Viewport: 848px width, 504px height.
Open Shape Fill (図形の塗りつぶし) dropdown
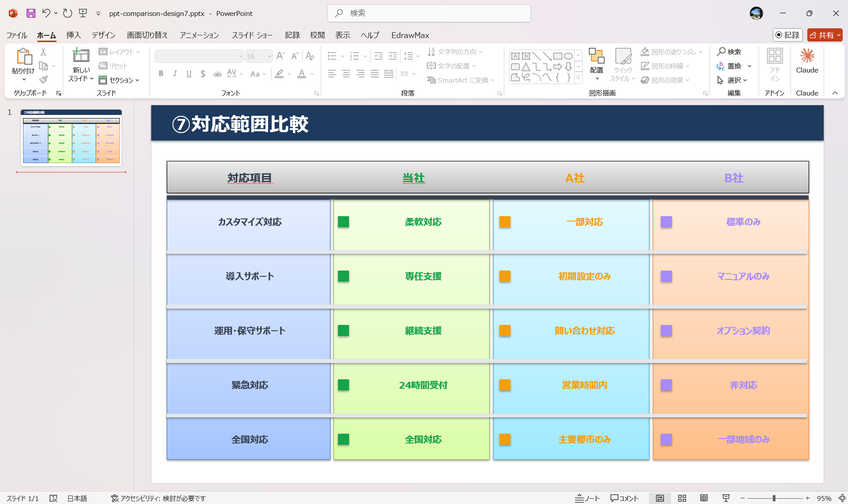671,52
